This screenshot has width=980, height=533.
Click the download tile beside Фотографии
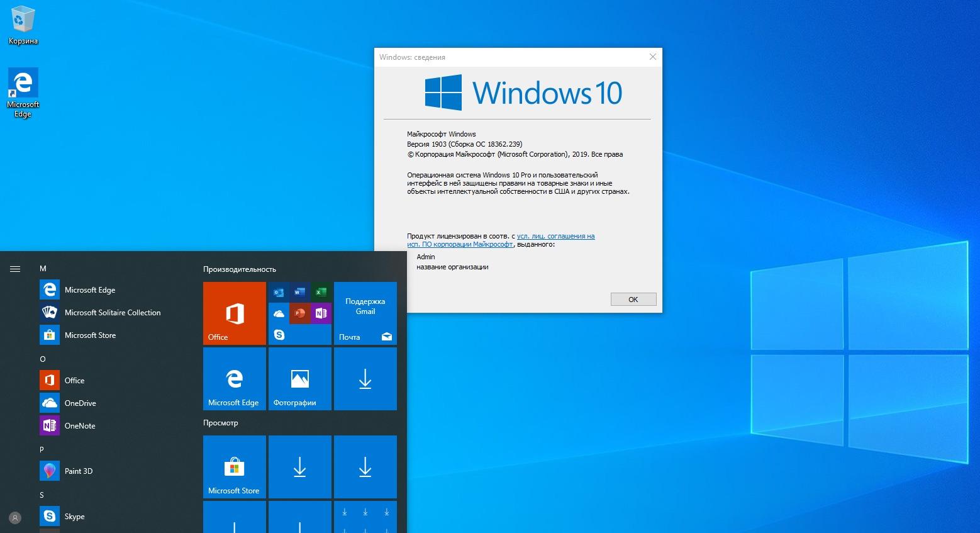[x=365, y=379]
